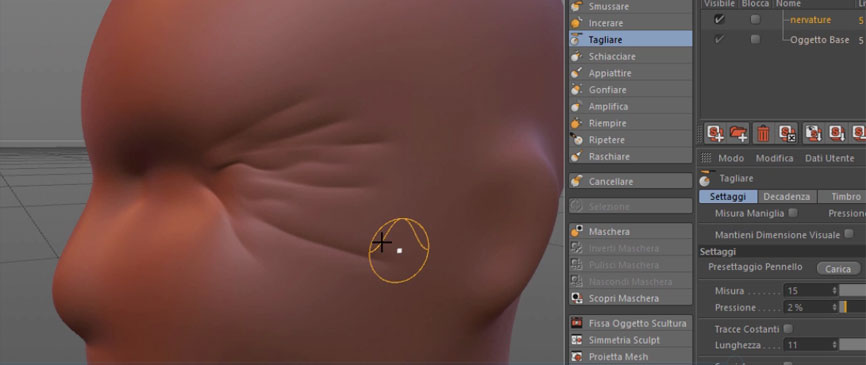The height and width of the screenshot is (365, 866).
Task: Open the Modifica menu
Action: pos(774,158)
